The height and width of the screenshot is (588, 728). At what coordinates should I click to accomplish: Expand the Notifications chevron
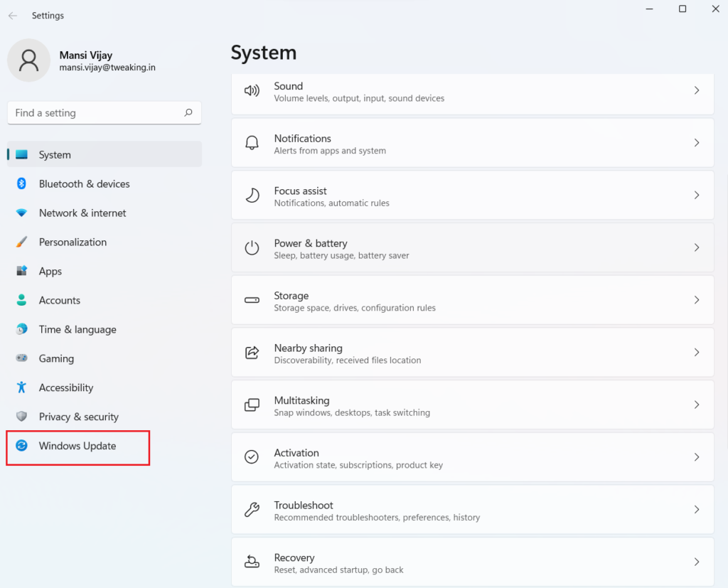coord(697,143)
